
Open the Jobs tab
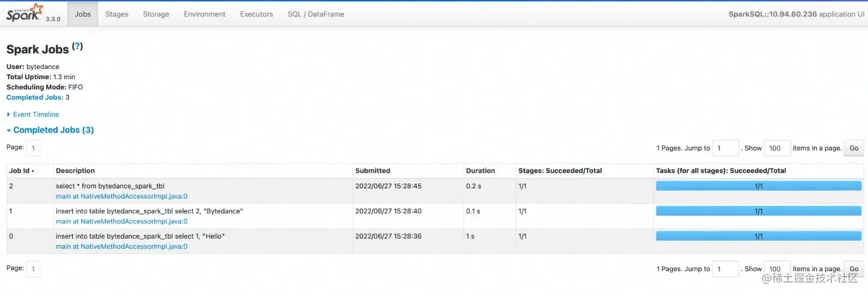(82, 14)
